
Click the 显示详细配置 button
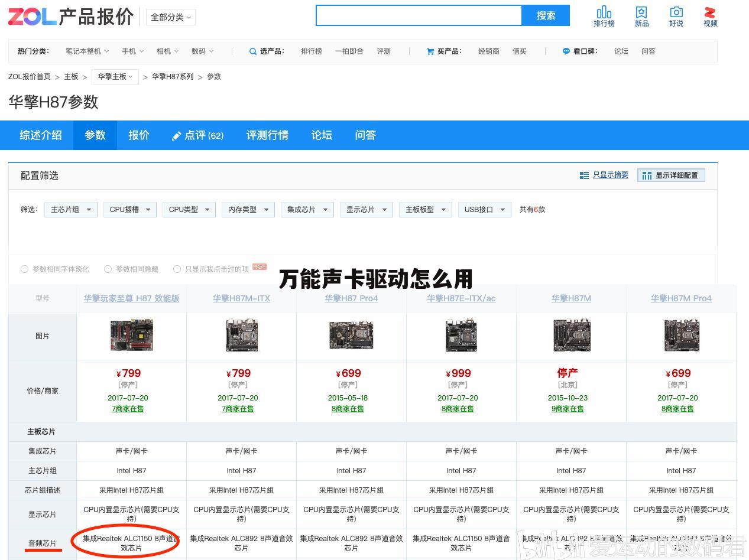pyautogui.click(x=671, y=175)
